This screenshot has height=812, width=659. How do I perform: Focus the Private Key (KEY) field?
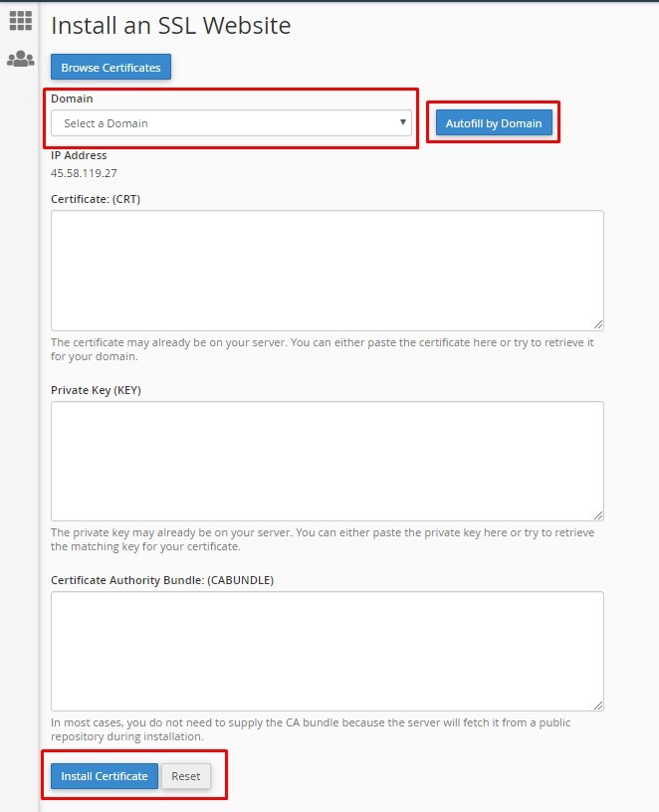click(327, 460)
